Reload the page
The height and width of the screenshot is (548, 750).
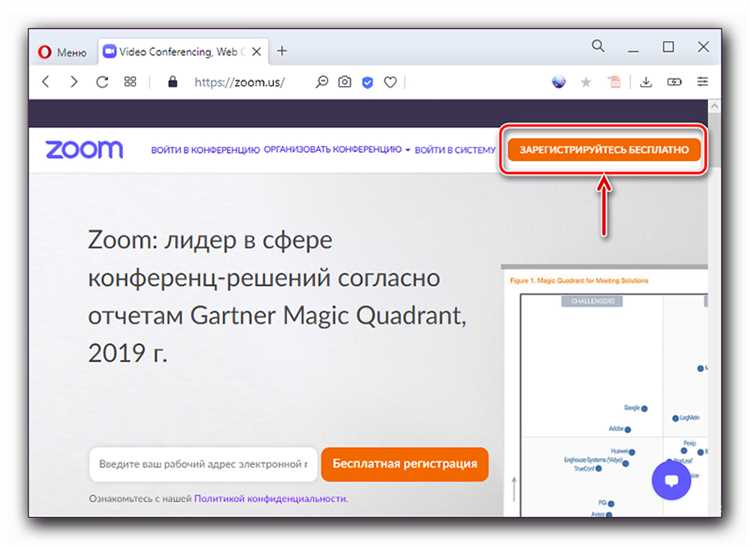[x=102, y=82]
